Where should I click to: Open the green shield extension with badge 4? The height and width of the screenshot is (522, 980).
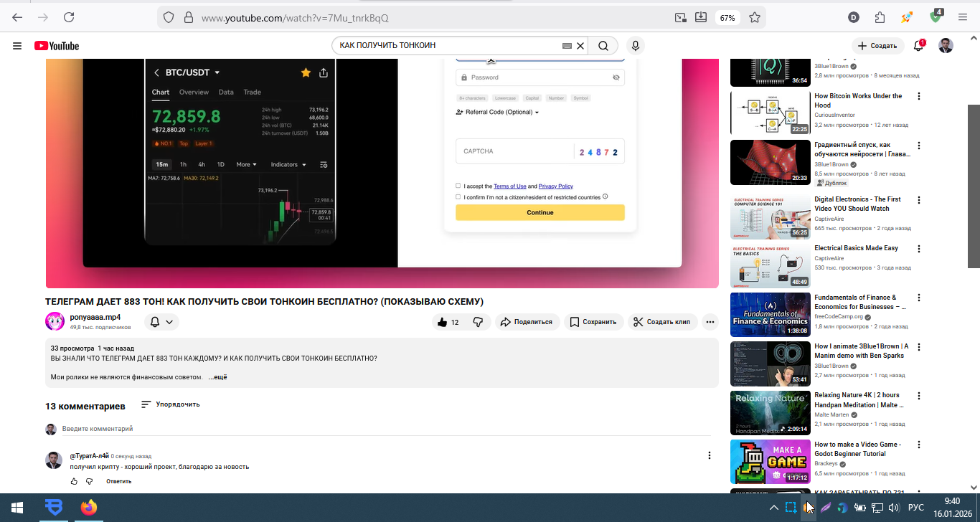point(936,16)
